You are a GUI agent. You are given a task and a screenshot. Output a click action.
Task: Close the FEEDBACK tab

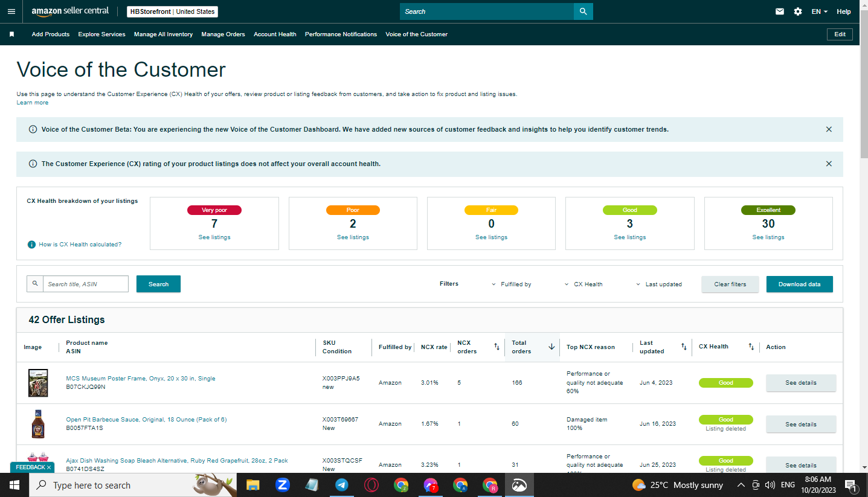click(49, 467)
